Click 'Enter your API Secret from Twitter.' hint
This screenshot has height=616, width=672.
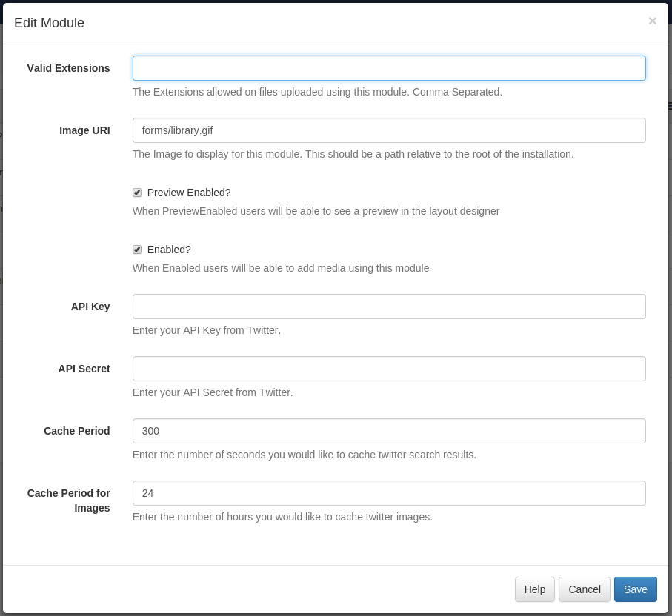pos(213,392)
